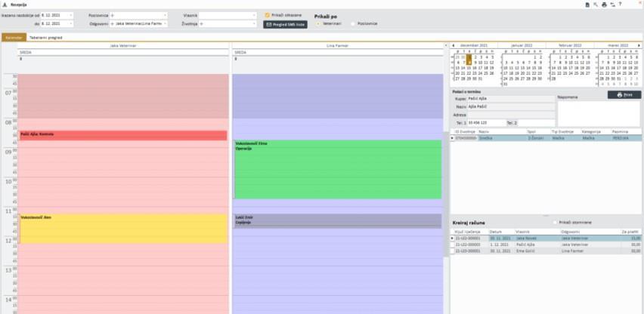
Task: Select the animal row in the animals table
Action: click(546, 138)
